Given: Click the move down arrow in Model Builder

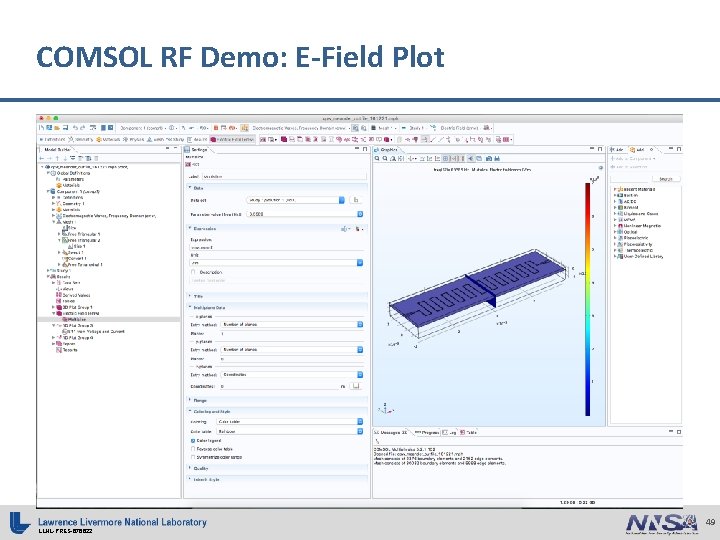Looking at the screenshot, I should pos(65,158).
